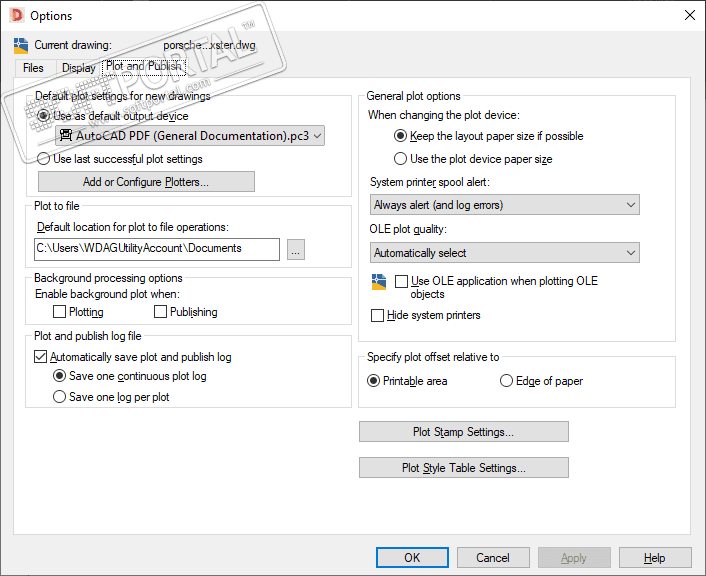The height and width of the screenshot is (576, 706).
Task: Open the default output device dropdown
Action: click(x=189, y=135)
